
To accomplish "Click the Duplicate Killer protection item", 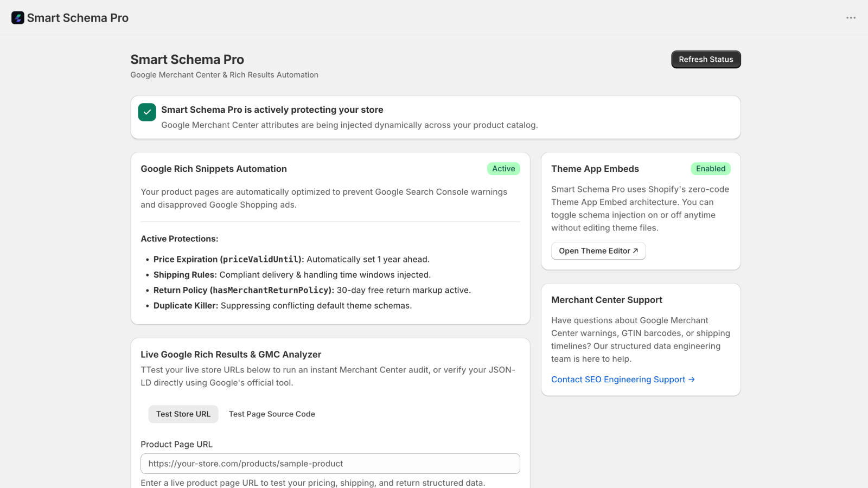I will [x=283, y=306].
